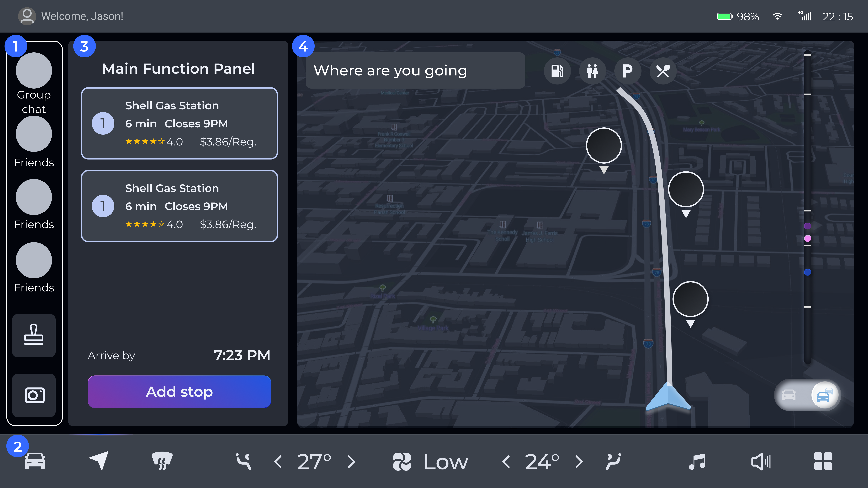The height and width of the screenshot is (488, 868).
Task: Click the Arrive by label
Action: point(111,356)
